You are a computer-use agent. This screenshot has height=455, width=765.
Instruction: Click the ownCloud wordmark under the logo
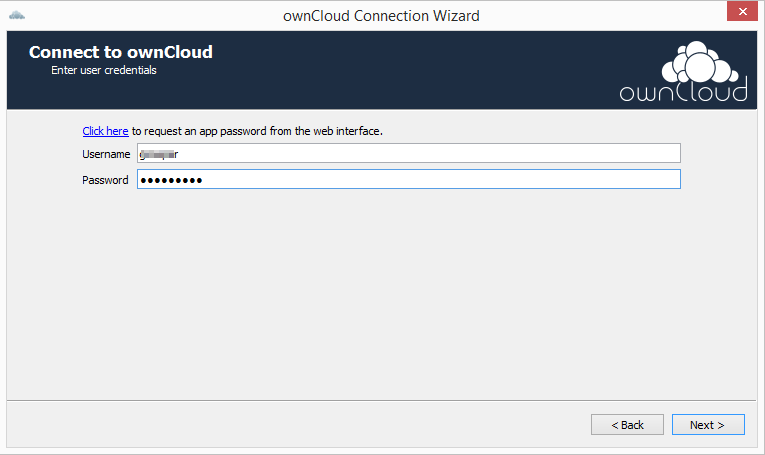point(684,92)
